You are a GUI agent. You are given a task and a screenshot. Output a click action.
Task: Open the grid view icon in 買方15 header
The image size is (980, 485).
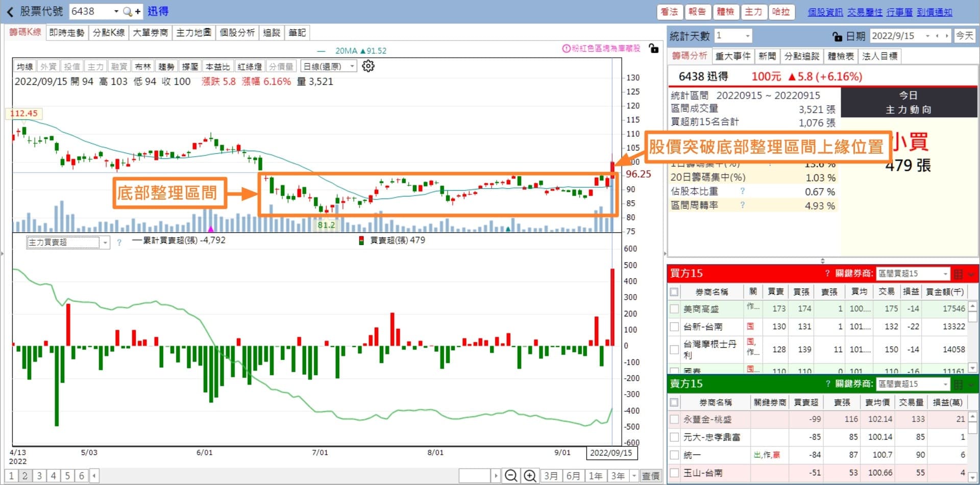(958, 274)
